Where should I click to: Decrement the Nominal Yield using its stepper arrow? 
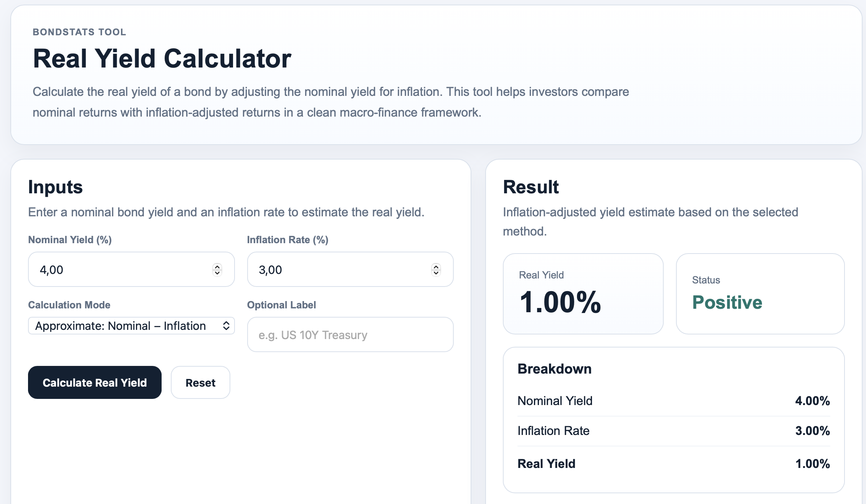217,273
